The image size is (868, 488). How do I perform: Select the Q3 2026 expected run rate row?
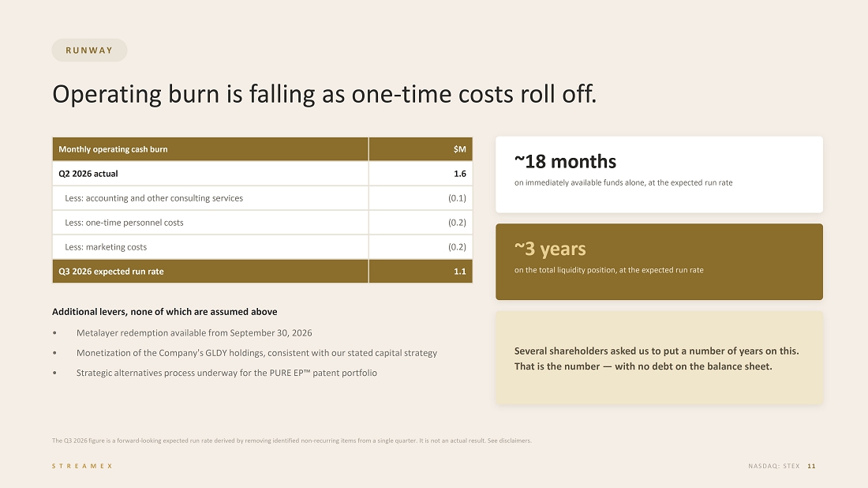pos(263,272)
